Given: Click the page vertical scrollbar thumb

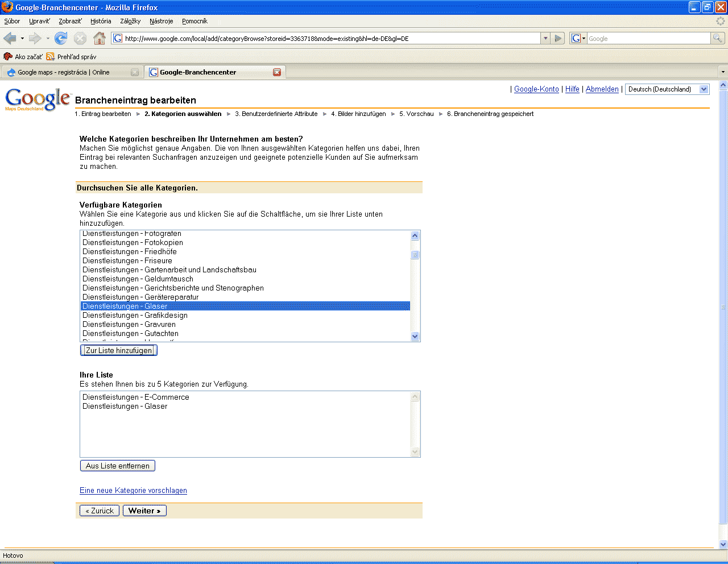Looking at the screenshot, I should [723, 307].
